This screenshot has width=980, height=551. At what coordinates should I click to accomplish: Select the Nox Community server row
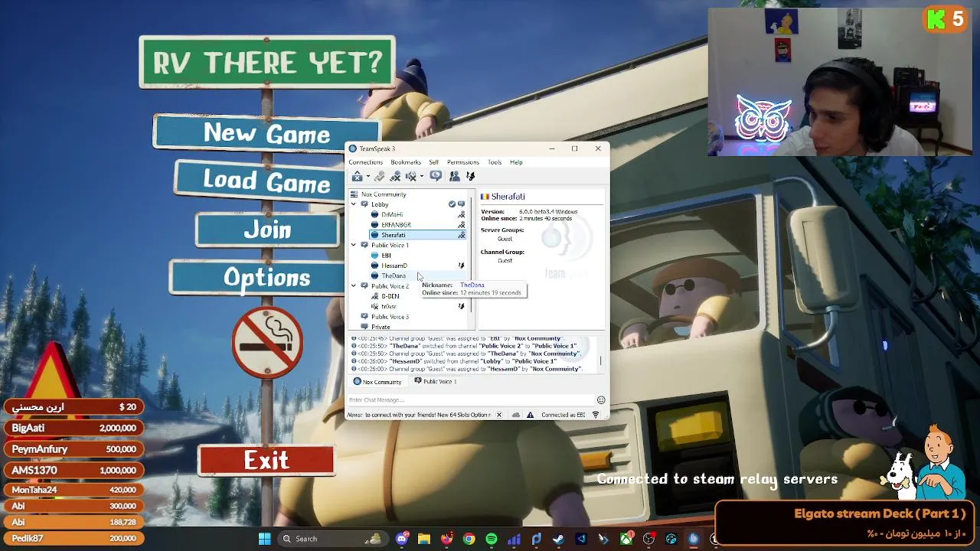pyautogui.click(x=384, y=194)
